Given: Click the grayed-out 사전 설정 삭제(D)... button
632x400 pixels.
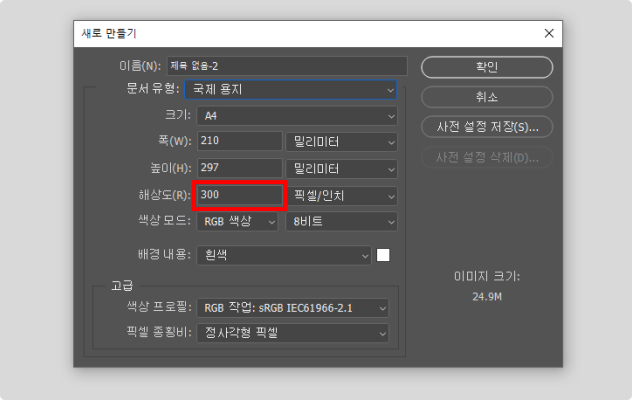Looking at the screenshot, I should click(487, 157).
